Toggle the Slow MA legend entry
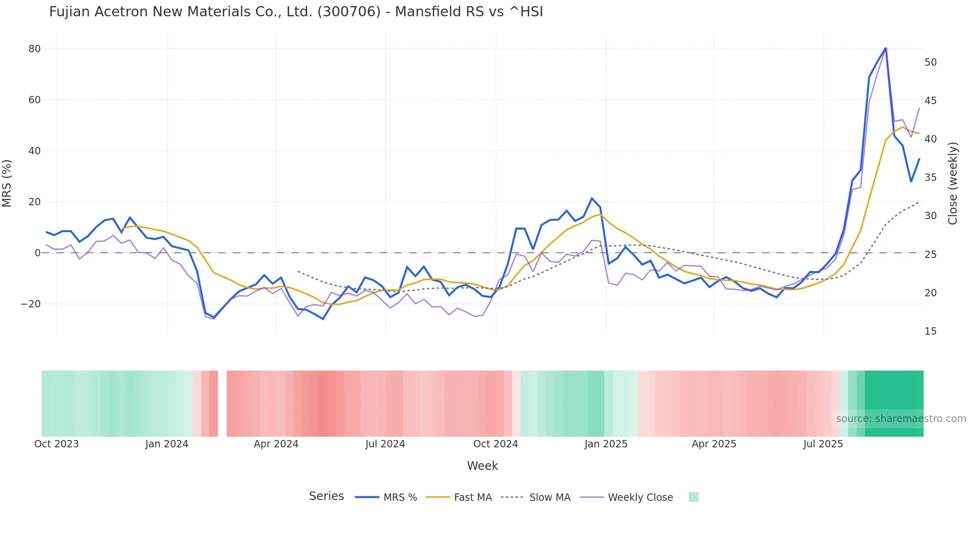This screenshot has height=551, width=980. tap(535, 497)
